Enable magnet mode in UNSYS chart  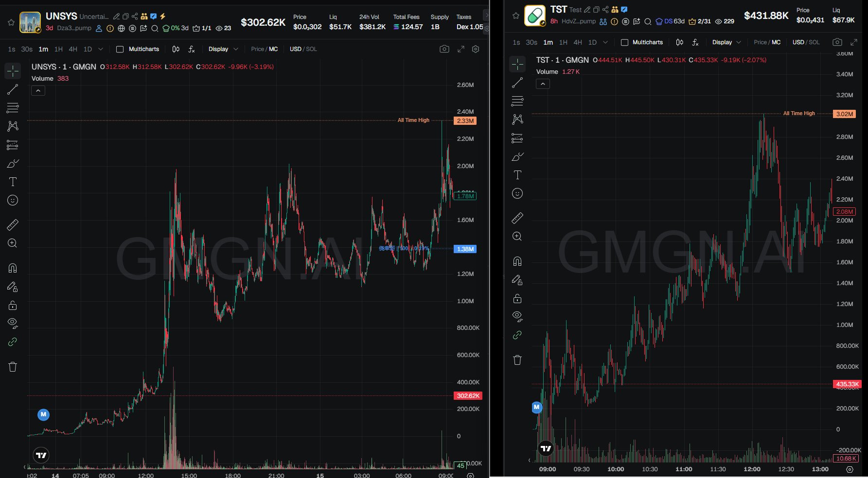[13, 268]
